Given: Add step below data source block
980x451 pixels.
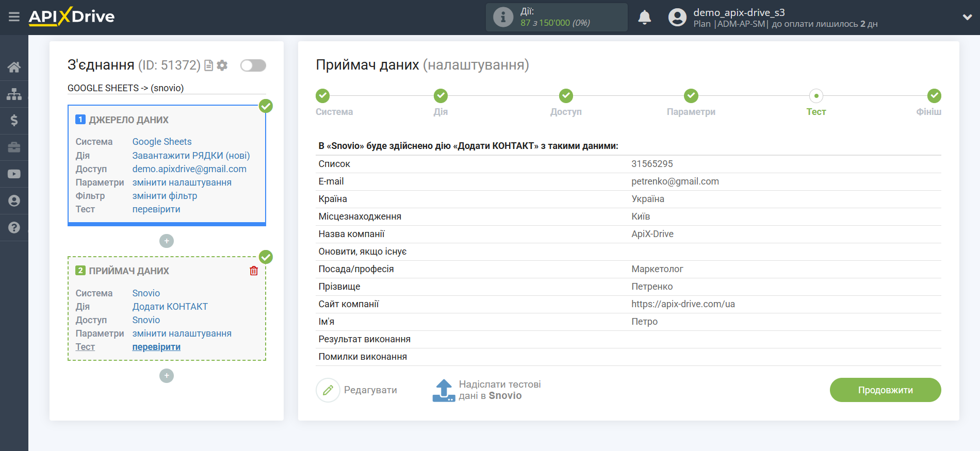Looking at the screenshot, I should click(167, 241).
